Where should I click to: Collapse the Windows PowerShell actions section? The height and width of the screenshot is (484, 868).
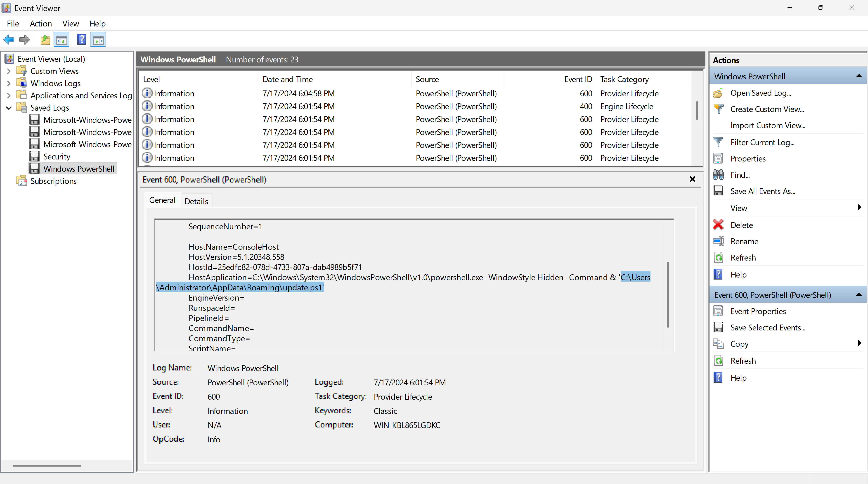[859, 76]
